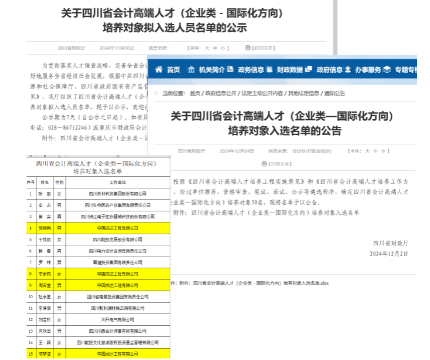Viewport: 430px width, 360px height.
Task: Go to 首页 in the breadcrumb path
Action: coord(195,93)
